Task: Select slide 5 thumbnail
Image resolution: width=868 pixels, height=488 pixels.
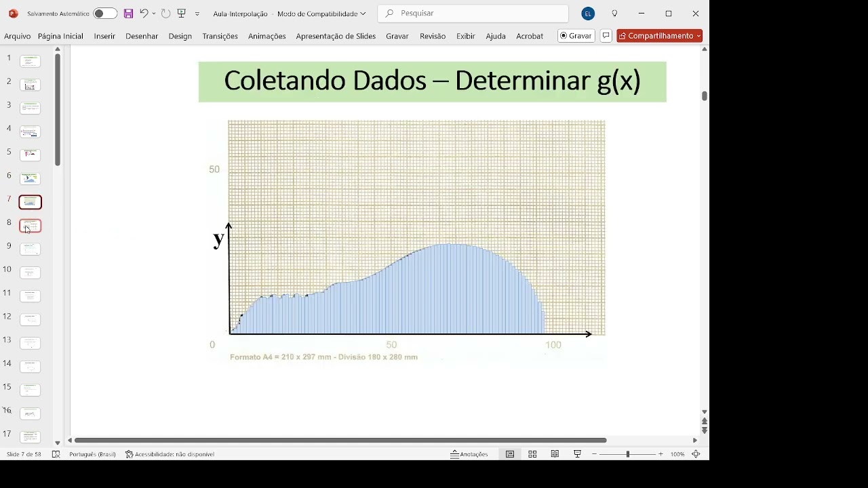Action: (30, 155)
